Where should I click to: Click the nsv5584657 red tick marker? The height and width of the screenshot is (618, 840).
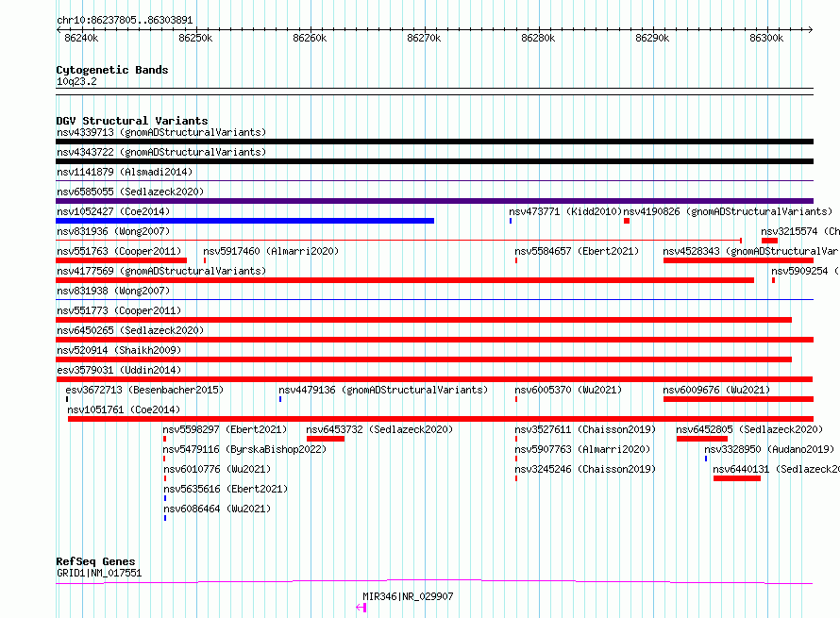[516, 260]
